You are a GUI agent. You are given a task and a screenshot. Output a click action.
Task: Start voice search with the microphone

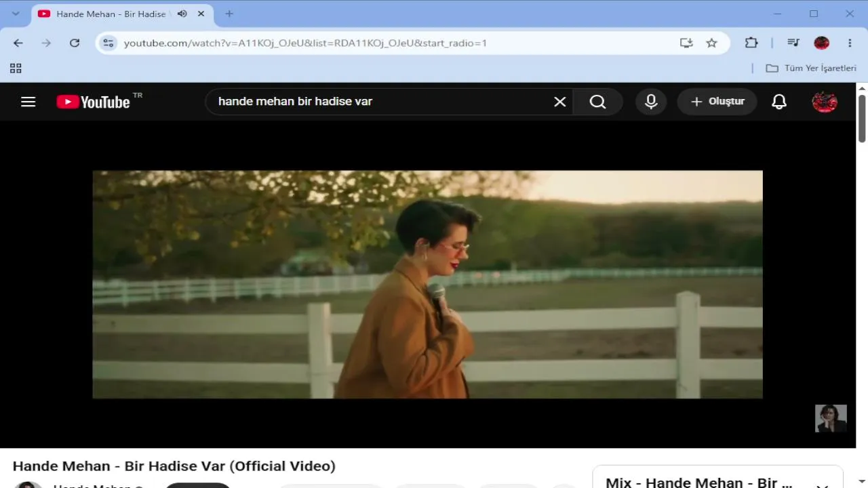(x=651, y=102)
